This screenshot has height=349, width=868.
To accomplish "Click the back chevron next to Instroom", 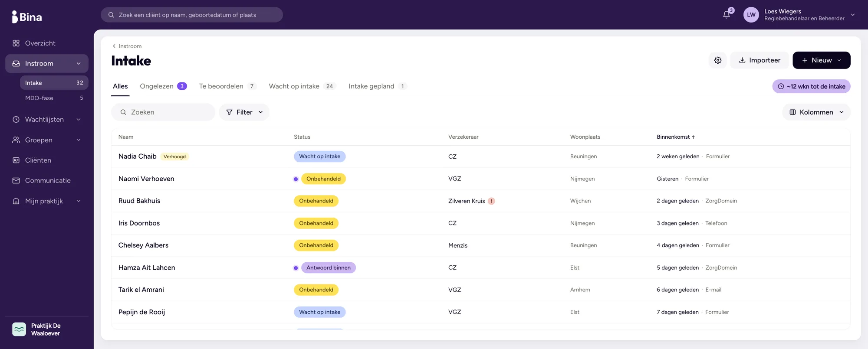I will pyautogui.click(x=114, y=46).
